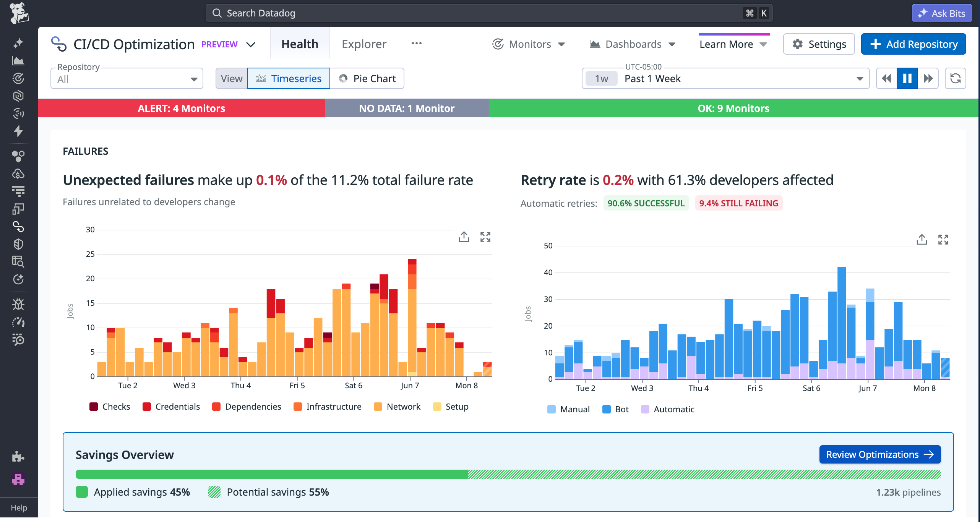The height and width of the screenshot is (522, 980).
Task: Step the time range forward
Action: 928,78
